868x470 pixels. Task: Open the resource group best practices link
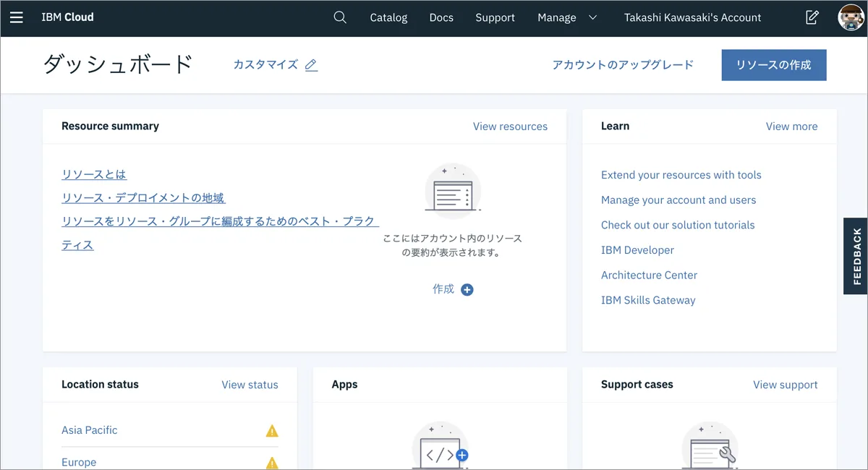(220, 233)
